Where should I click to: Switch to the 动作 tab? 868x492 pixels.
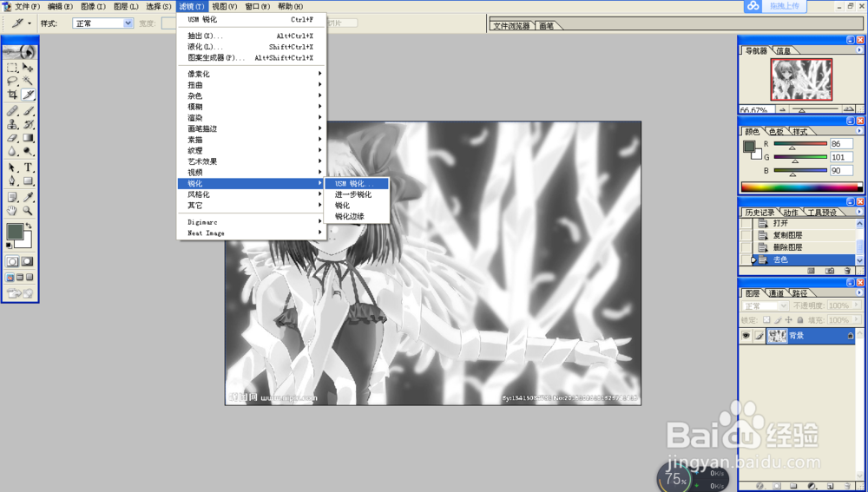tap(791, 213)
